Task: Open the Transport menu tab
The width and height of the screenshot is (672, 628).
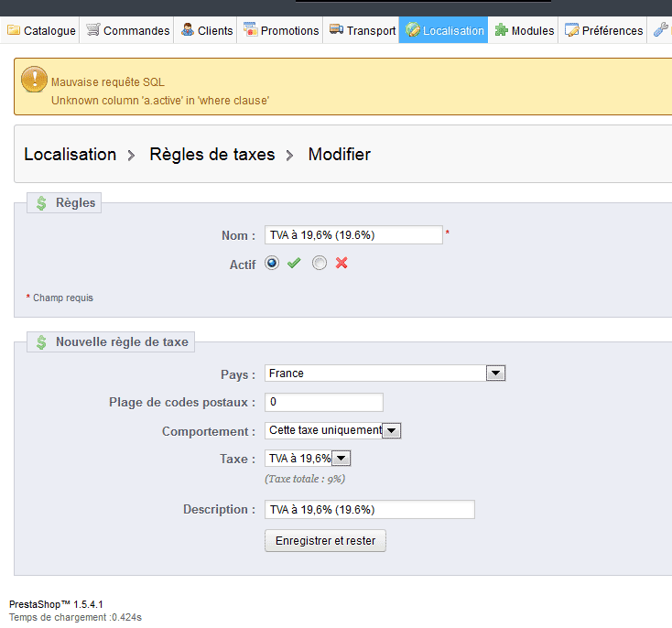Action: 362,30
